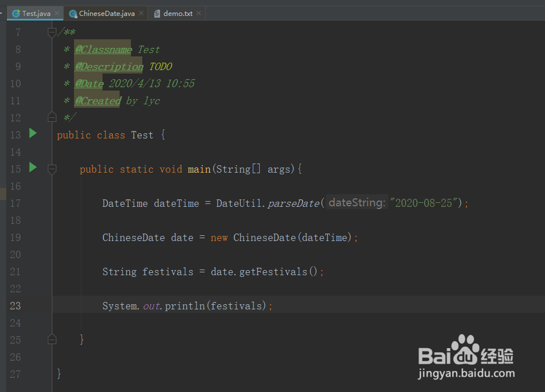
Task: Place cursor on println(festivals)
Action: pyautogui.click(x=215, y=306)
